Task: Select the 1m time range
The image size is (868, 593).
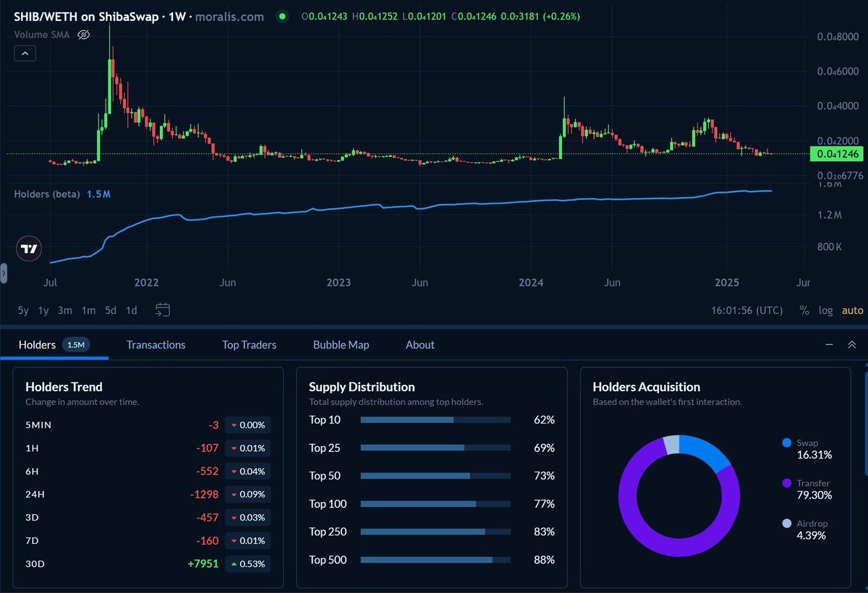Action: tap(88, 310)
